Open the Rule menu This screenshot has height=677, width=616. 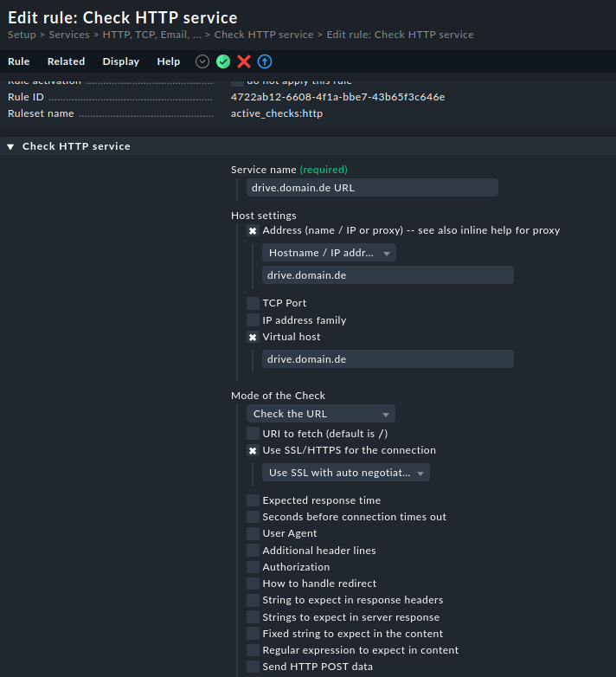(19, 61)
